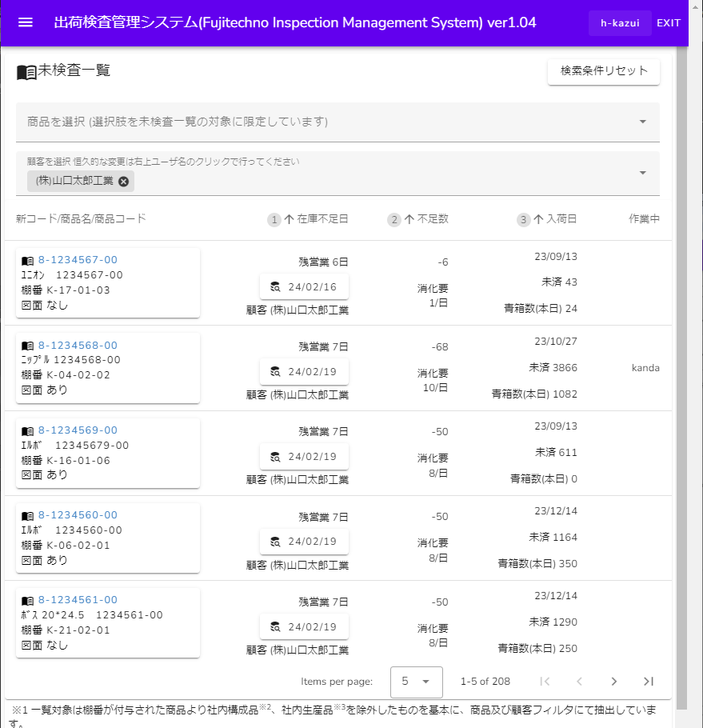This screenshot has height=728, width=703.
Task: Click 未済 3866 value
Action: coord(553,368)
